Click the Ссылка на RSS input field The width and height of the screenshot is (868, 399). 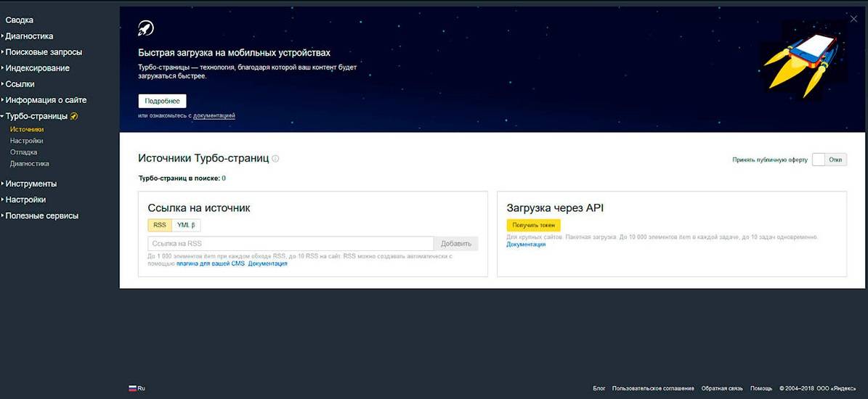(x=291, y=244)
